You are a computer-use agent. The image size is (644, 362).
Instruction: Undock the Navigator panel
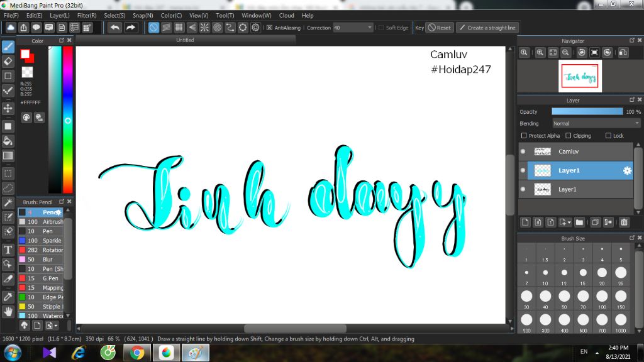click(631, 40)
